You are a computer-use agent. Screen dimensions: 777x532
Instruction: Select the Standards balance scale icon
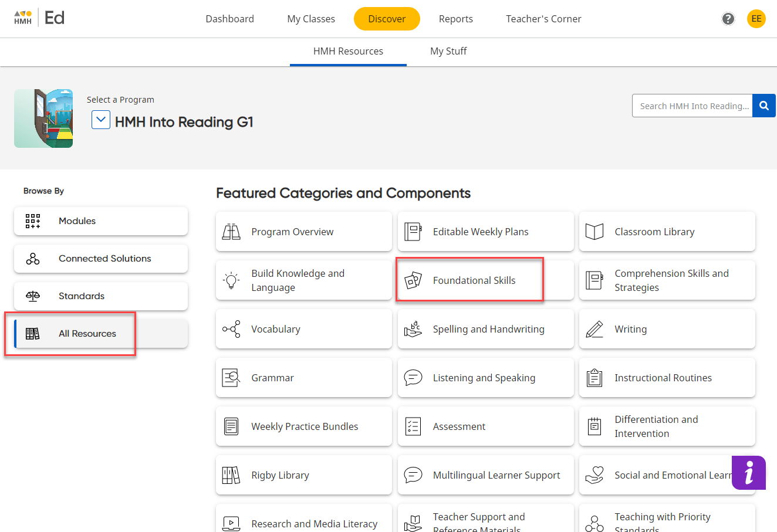click(33, 296)
